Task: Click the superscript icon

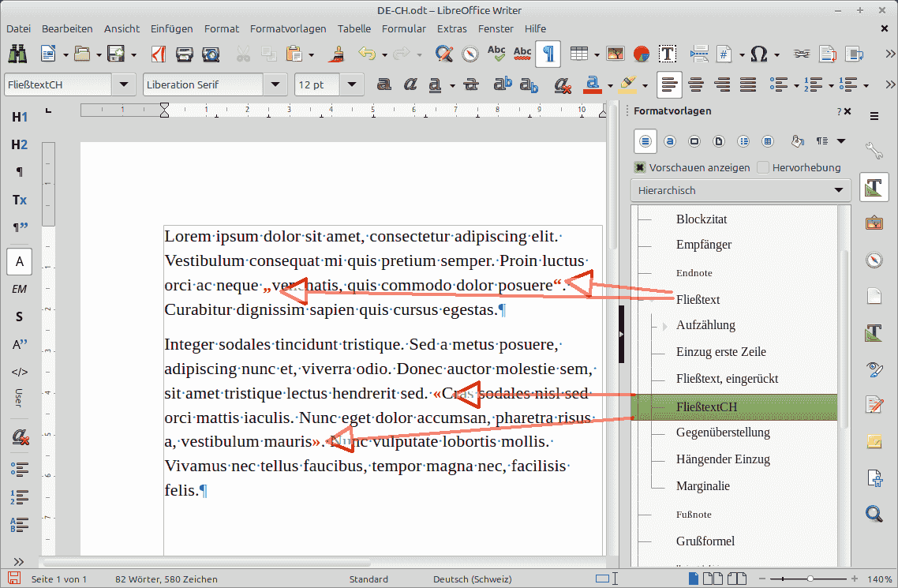Action: click(x=503, y=84)
